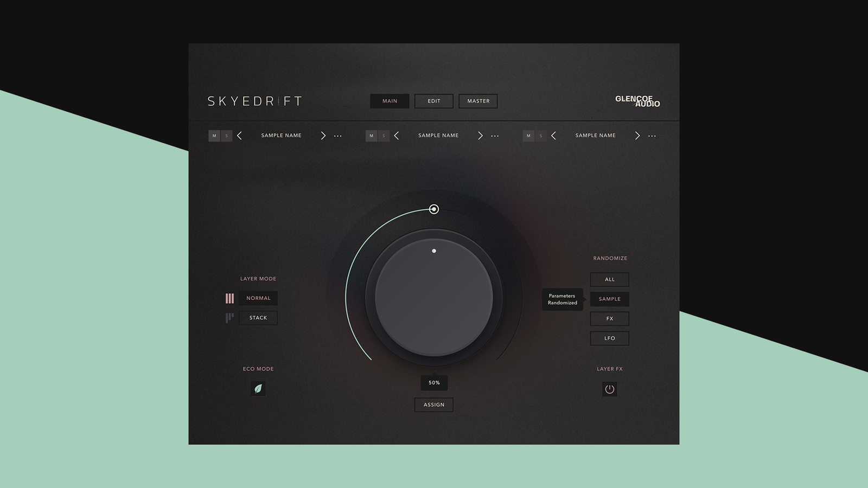Open the third layer's SAMPLE NAME selector
This screenshot has height=488, width=868.
click(x=596, y=136)
